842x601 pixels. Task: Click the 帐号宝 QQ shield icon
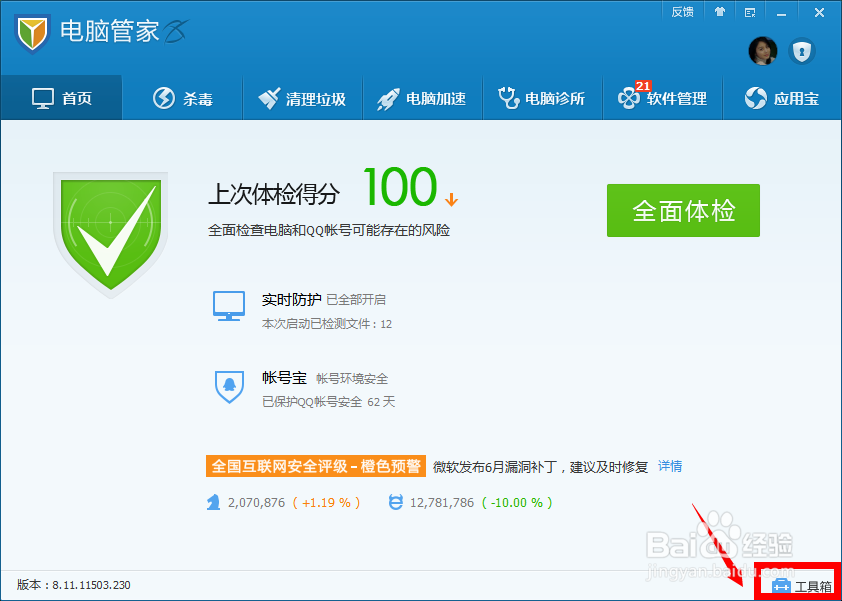(x=229, y=387)
